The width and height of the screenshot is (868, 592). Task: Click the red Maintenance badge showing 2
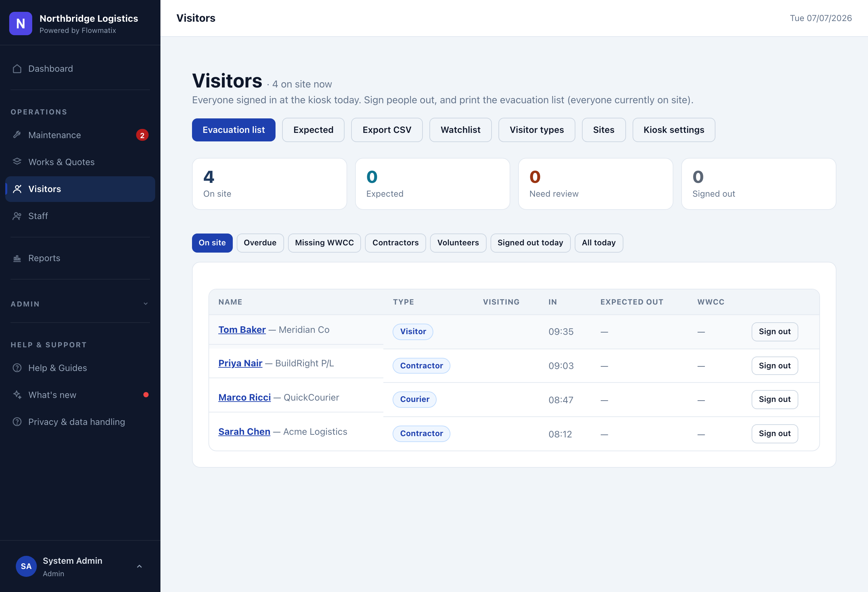(x=142, y=135)
